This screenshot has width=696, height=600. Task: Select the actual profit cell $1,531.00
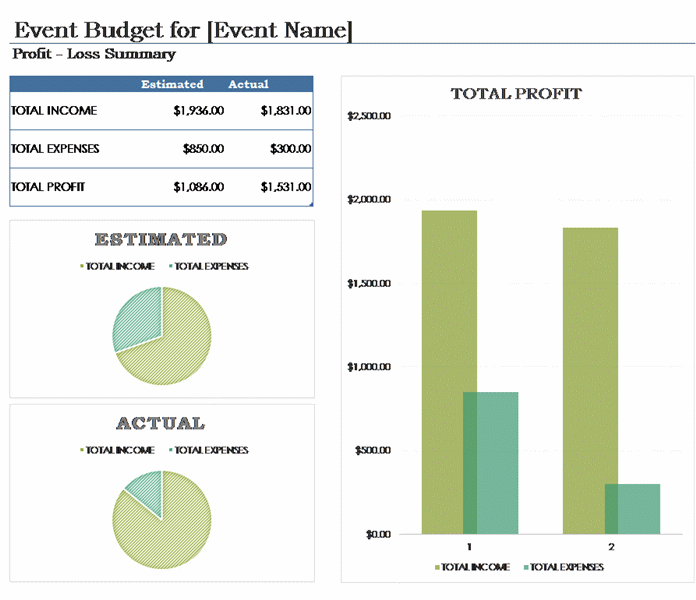coord(285,187)
